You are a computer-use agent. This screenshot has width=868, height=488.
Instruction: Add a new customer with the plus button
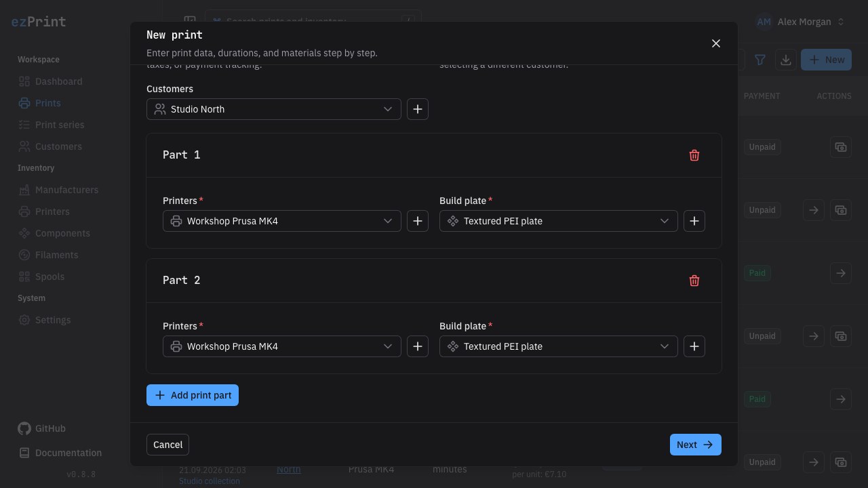click(418, 109)
